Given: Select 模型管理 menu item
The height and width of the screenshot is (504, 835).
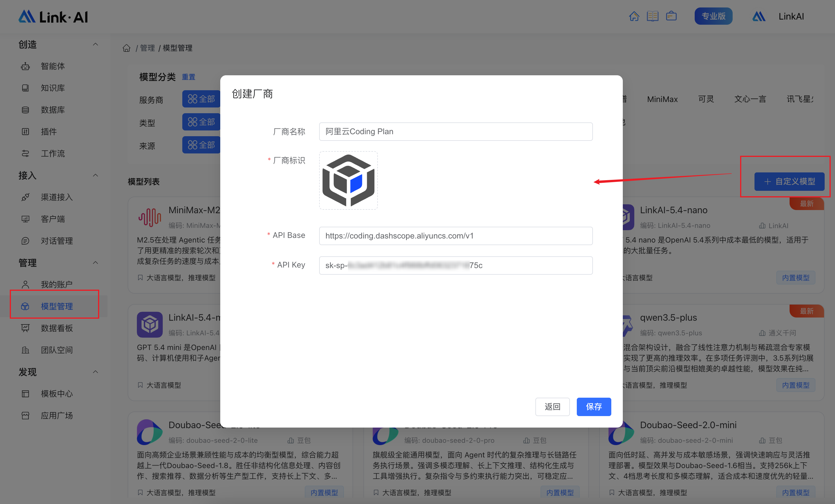Looking at the screenshot, I should click(57, 306).
